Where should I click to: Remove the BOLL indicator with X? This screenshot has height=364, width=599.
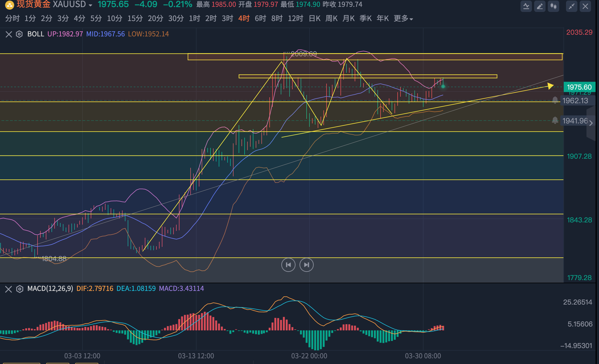point(9,34)
